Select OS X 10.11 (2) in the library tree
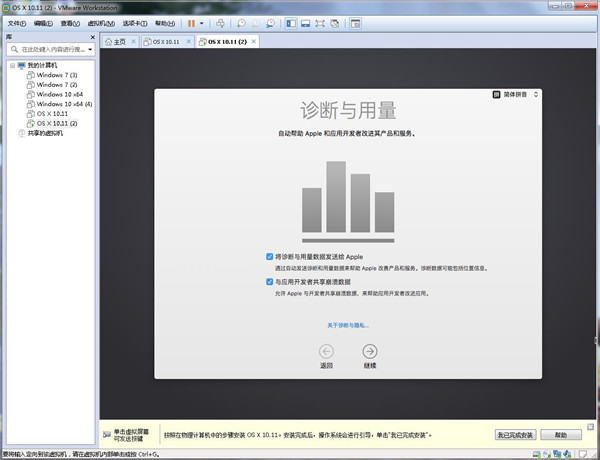The width and height of the screenshot is (600, 460). coord(57,123)
